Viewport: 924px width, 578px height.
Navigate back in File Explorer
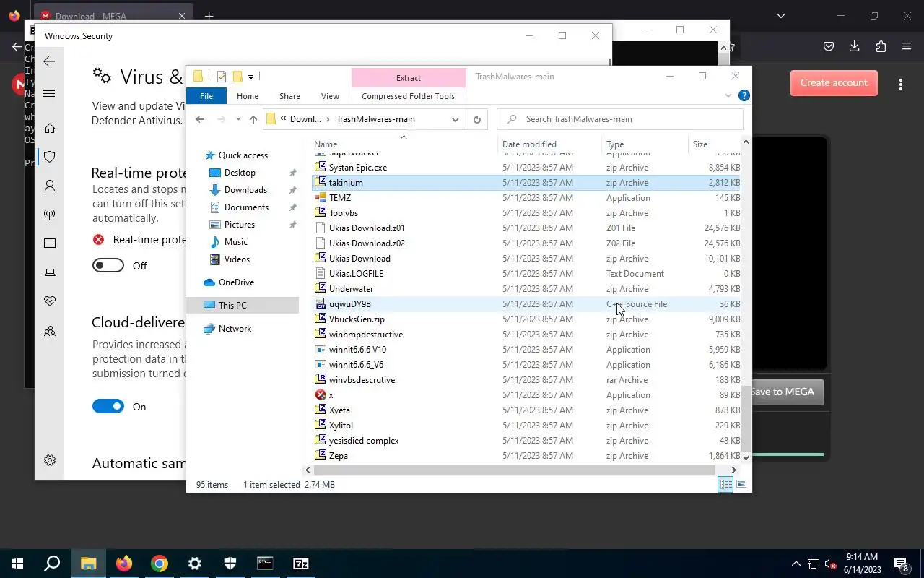[200, 119]
